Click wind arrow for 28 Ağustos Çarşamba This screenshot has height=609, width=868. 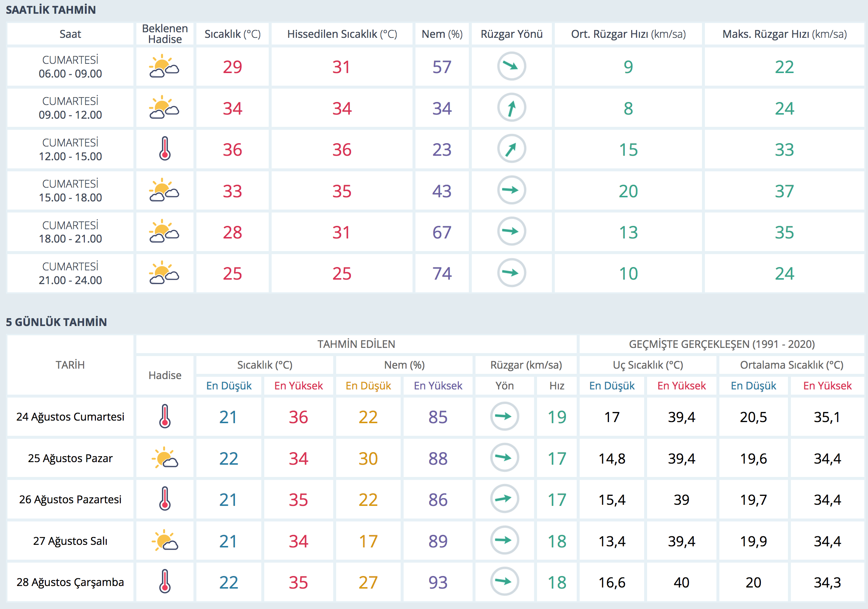(504, 582)
